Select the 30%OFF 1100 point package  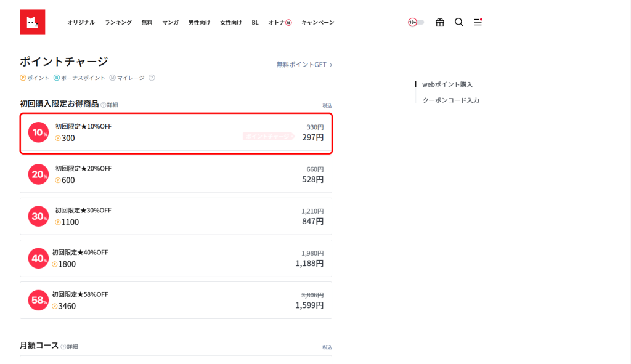[176, 216]
